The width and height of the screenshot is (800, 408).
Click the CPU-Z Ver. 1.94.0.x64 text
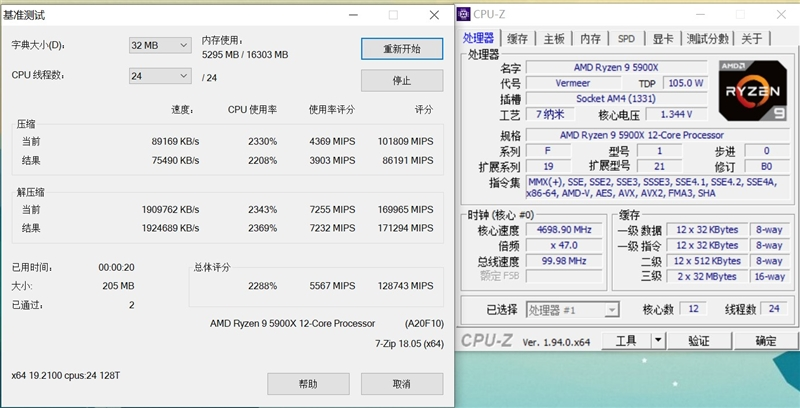click(556, 342)
